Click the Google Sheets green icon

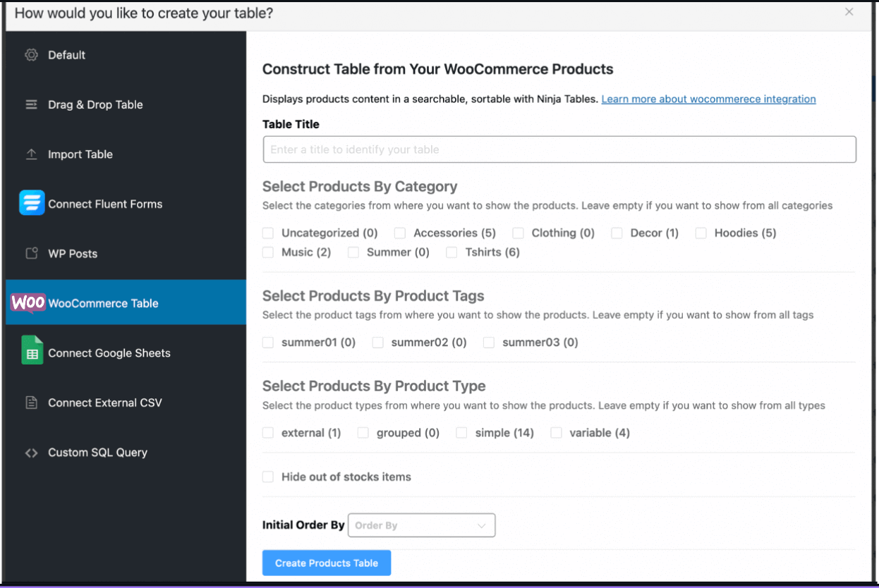tap(32, 352)
